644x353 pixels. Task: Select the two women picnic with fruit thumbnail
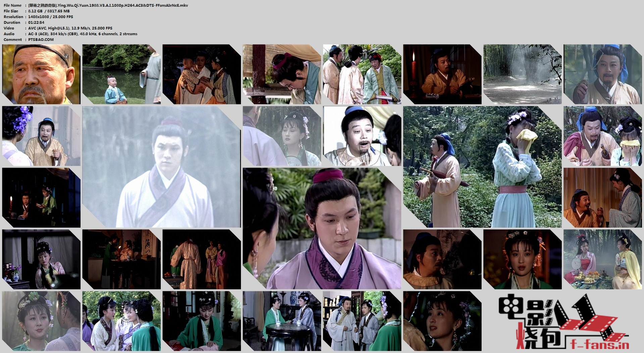(x=602, y=259)
